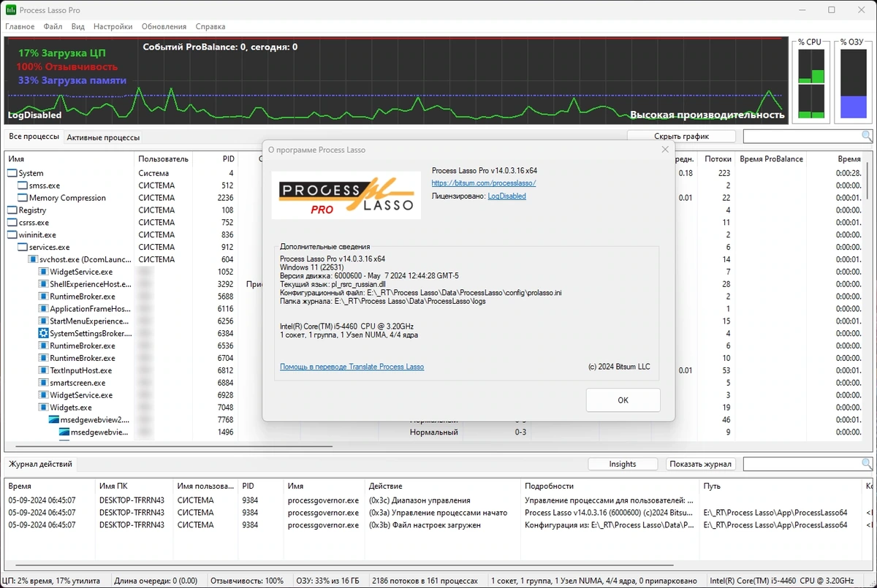Sort by the Время ProBalance column
This screenshot has width=877, height=588.
pyautogui.click(x=771, y=159)
